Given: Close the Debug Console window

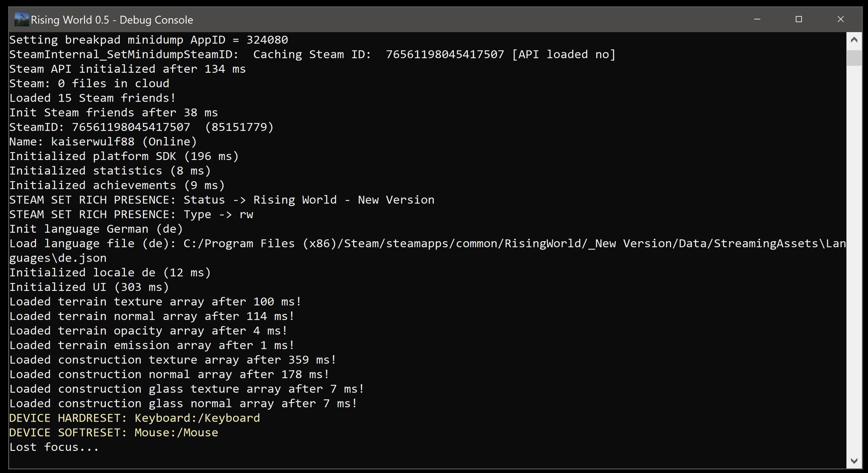Looking at the screenshot, I should coord(840,19).
